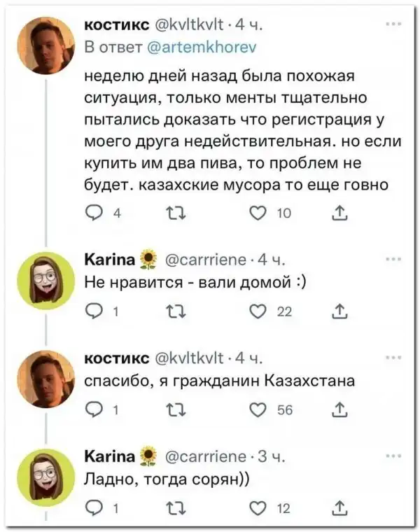Reply to the first tweet about registration

coord(92,214)
